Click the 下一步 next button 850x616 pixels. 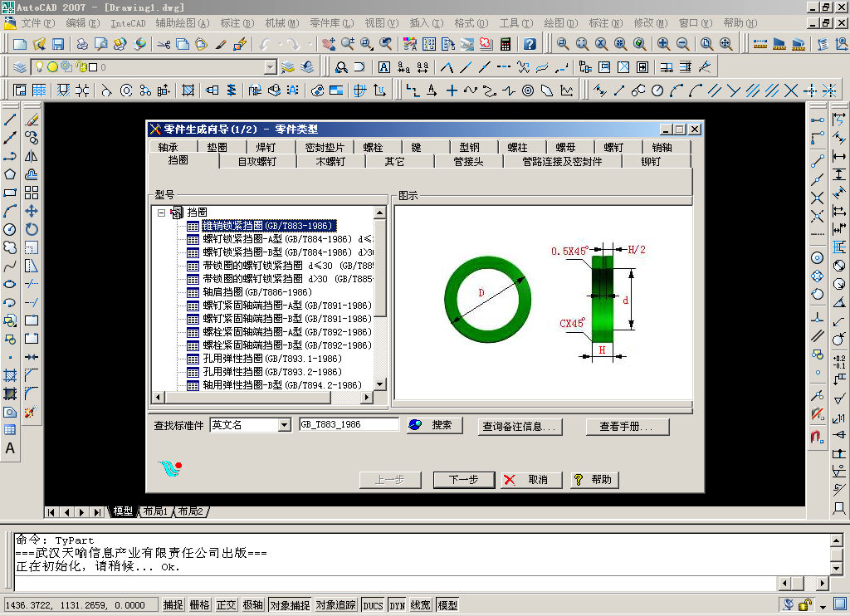[463, 480]
